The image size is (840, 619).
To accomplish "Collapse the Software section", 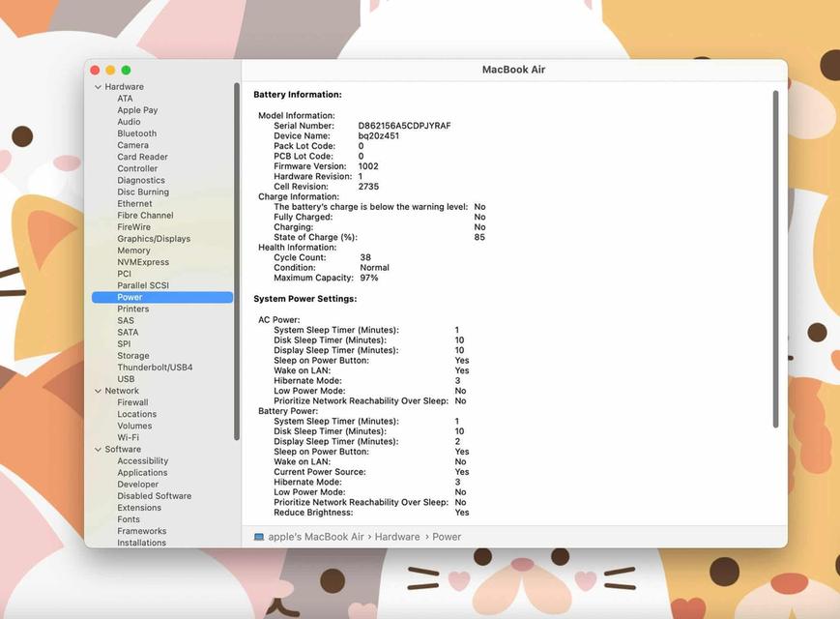I will 98,450.
